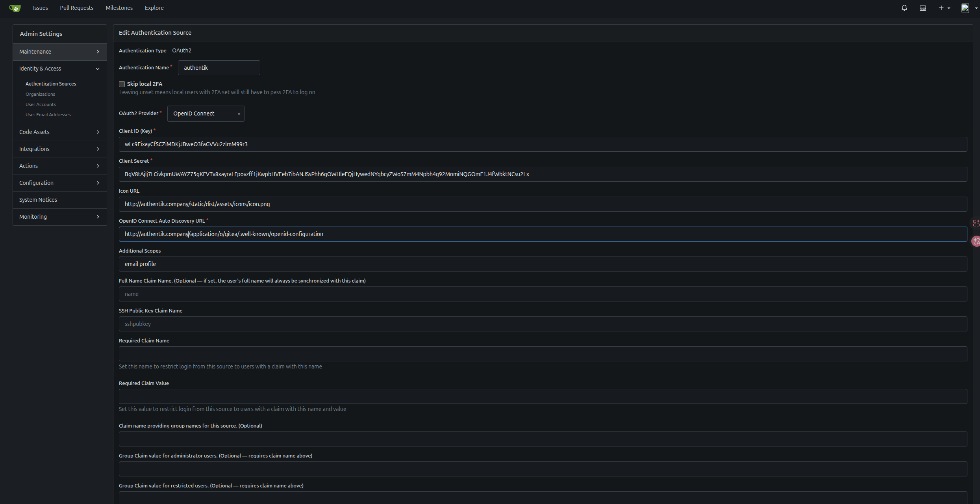This screenshot has width=980, height=504.
Task: Open the plus create-new menu
Action: point(944,8)
